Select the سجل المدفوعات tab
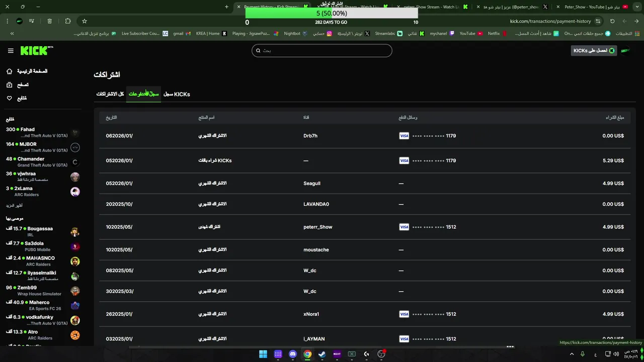Viewport: 644px width, 362px height. pyautogui.click(x=143, y=94)
